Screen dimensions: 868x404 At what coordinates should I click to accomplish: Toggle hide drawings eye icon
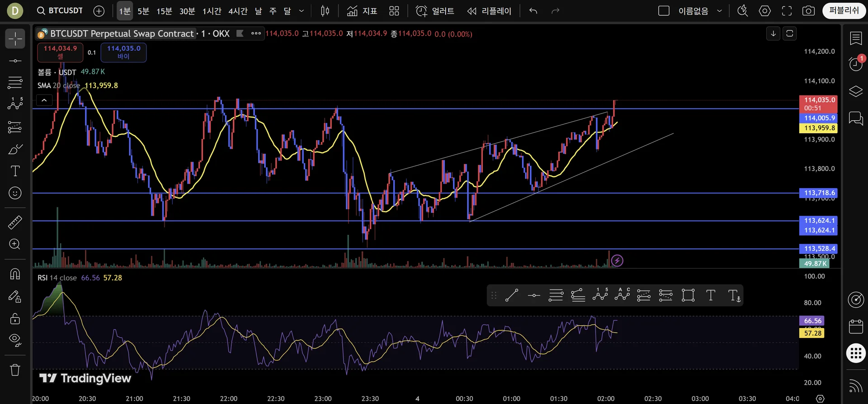15,340
